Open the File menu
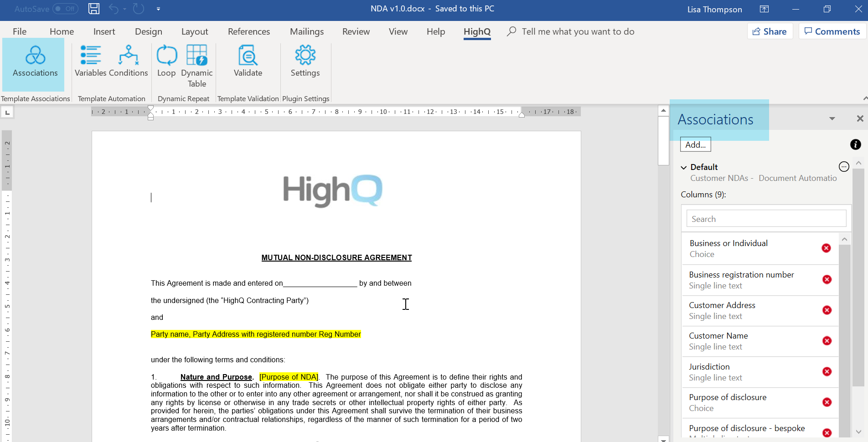Screen dimensions: 868x442 (20, 31)
